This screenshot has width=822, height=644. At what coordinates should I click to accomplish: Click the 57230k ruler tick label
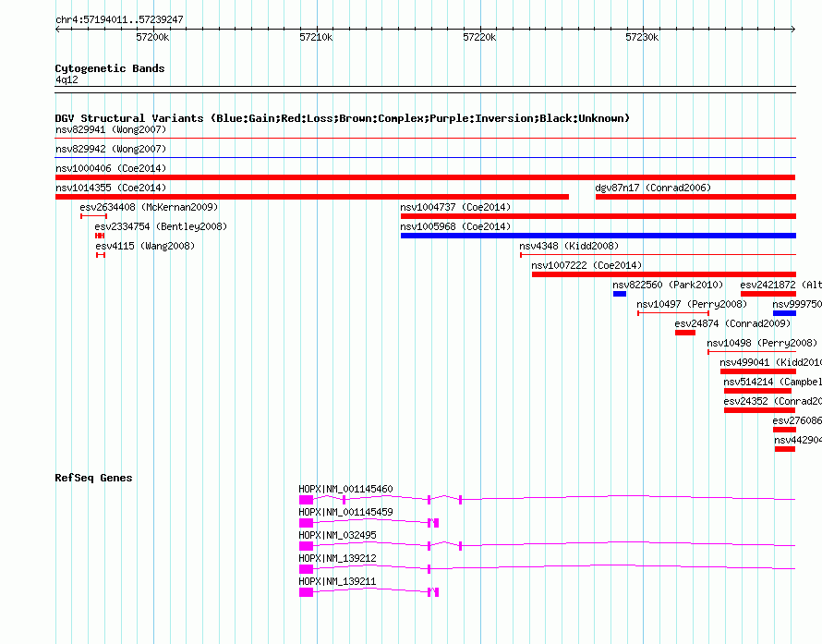click(x=642, y=37)
